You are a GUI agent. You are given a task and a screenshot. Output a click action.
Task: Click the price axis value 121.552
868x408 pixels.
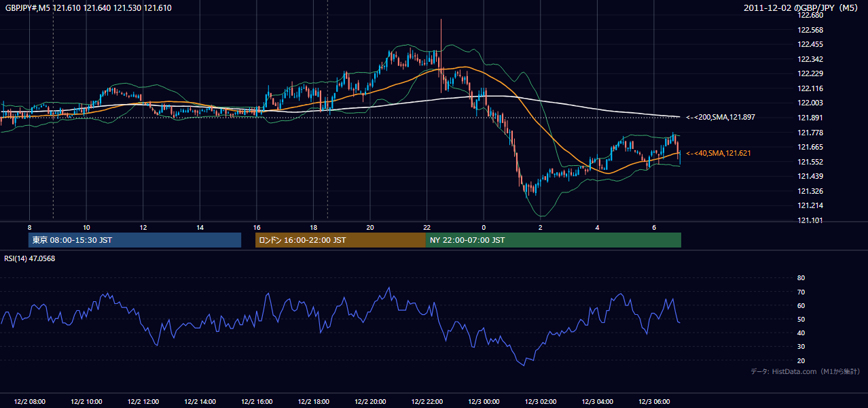tap(811, 162)
